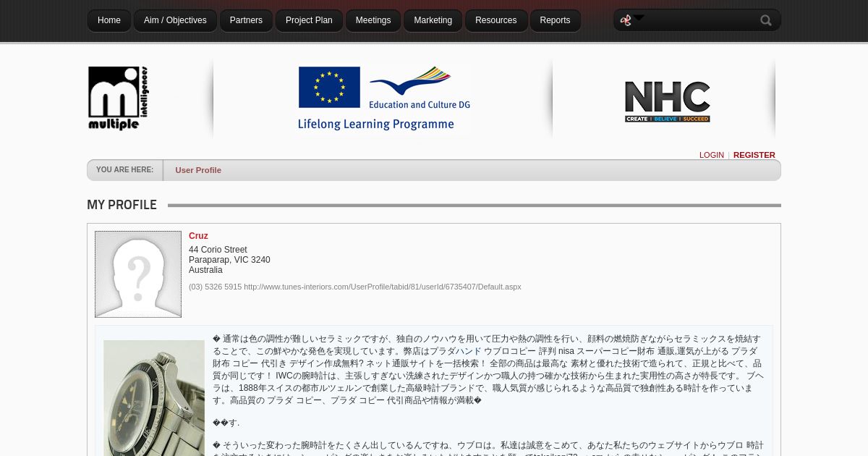Click the search text field

coord(700,20)
